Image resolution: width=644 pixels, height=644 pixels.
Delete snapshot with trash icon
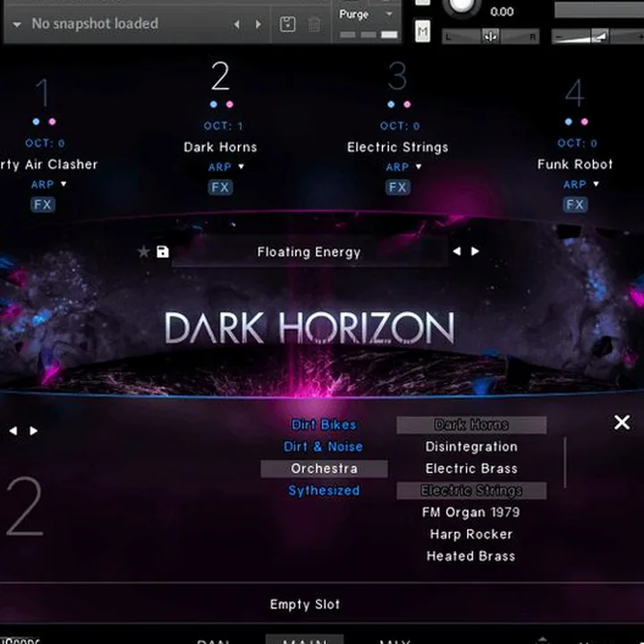(314, 24)
